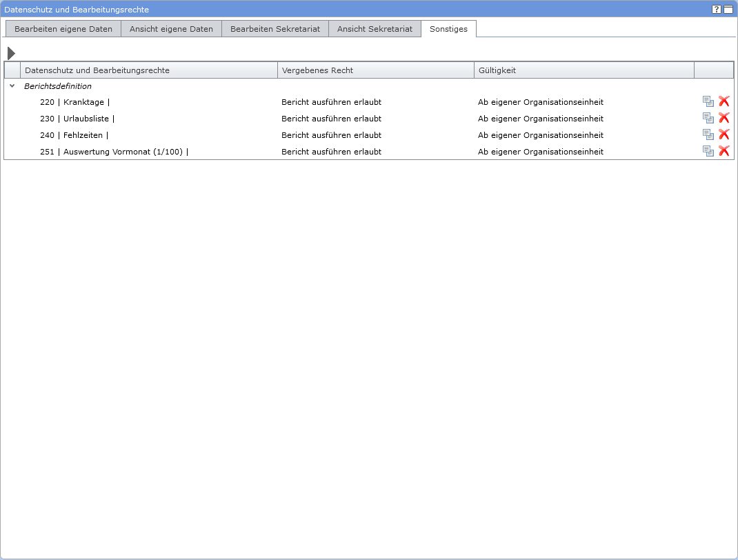Click the gray triangle arrow above the table
738x560 pixels.
(11, 53)
